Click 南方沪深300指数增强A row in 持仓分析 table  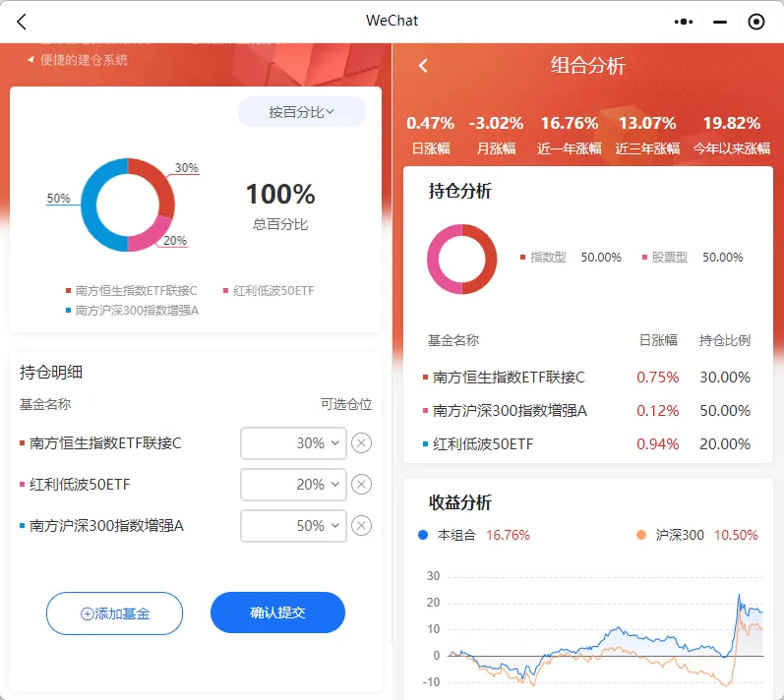pos(586,410)
